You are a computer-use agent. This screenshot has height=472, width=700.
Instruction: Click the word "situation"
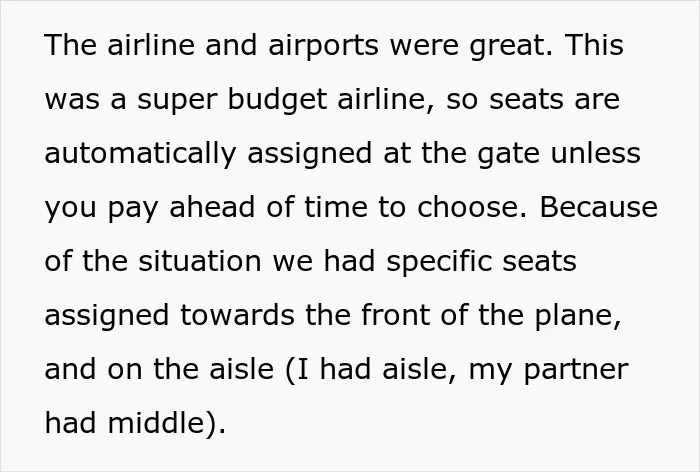tap(200, 261)
